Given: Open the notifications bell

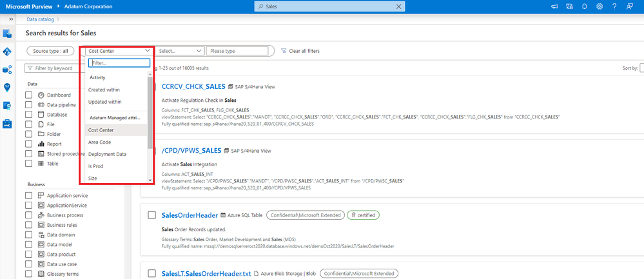Looking at the screenshot, I should point(585,6).
